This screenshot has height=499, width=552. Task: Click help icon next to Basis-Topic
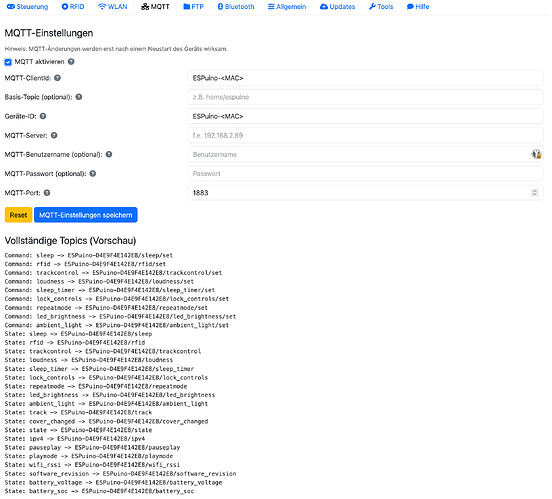pyautogui.click(x=79, y=97)
